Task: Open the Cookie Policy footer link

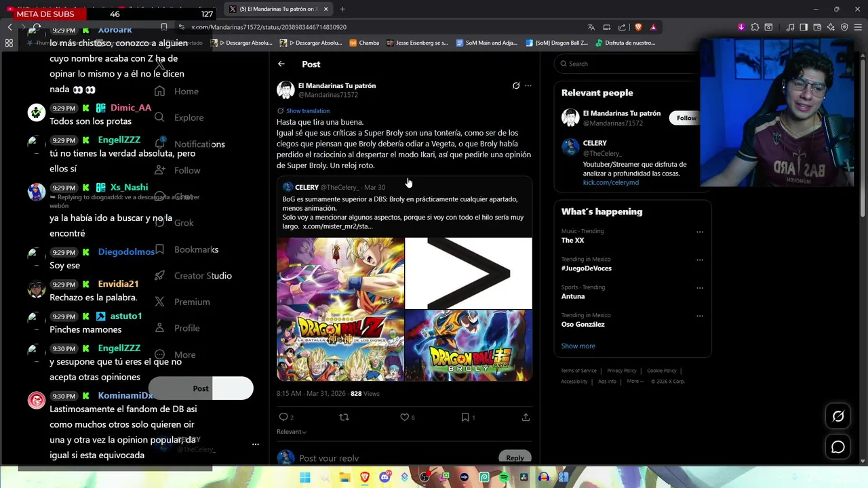Action: pyautogui.click(x=662, y=371)
